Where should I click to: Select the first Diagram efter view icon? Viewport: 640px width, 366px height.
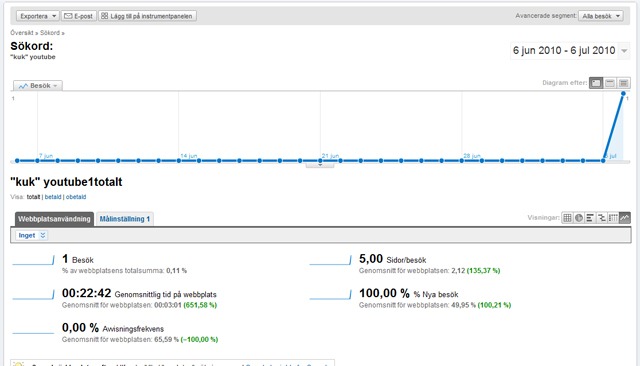coord(596,83)
